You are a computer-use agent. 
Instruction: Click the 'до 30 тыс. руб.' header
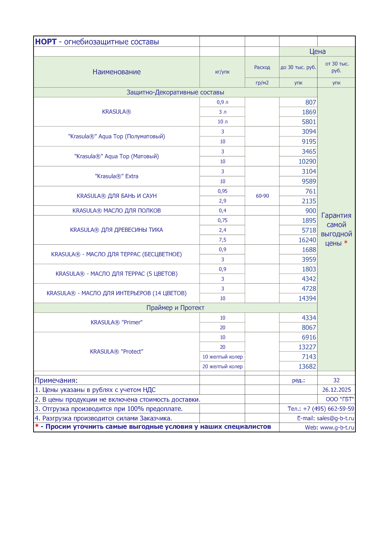[x=298, y=67]
